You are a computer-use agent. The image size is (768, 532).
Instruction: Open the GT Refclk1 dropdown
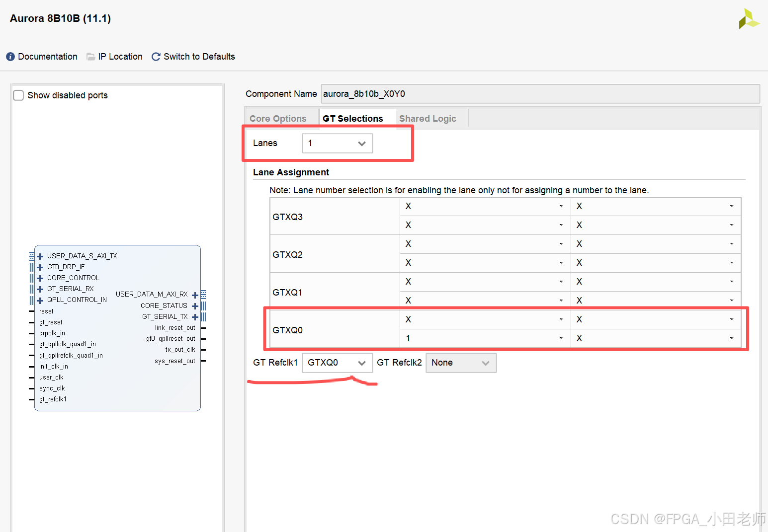(x=337, y=363)
